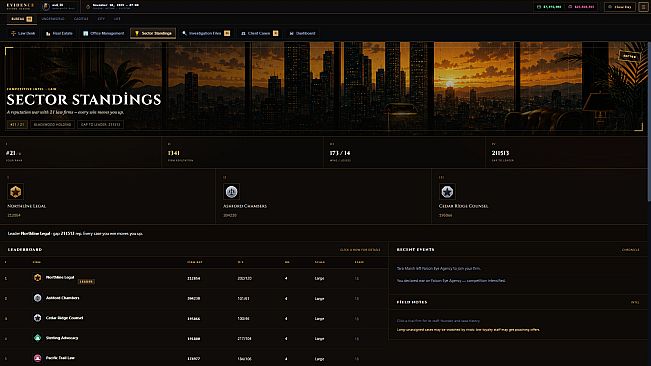Click Pacific Trail Law pink icon

[x=37, y=358]
